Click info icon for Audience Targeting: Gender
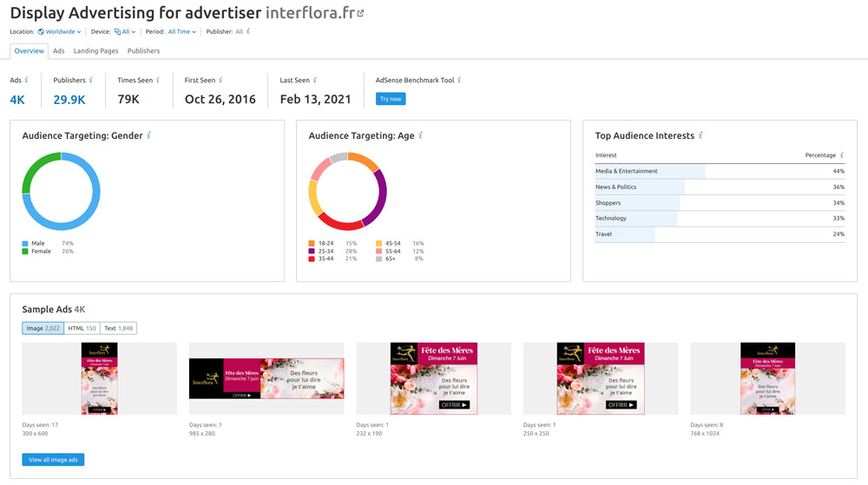This screenshot has width=868, height=485. pos(149,135)
